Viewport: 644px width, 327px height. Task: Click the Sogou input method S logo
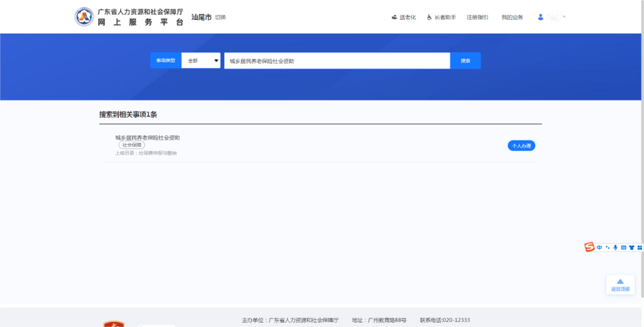(589, 247)
